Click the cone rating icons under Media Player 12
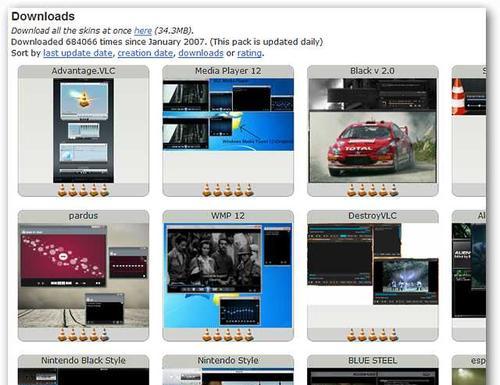 [228, 190]
